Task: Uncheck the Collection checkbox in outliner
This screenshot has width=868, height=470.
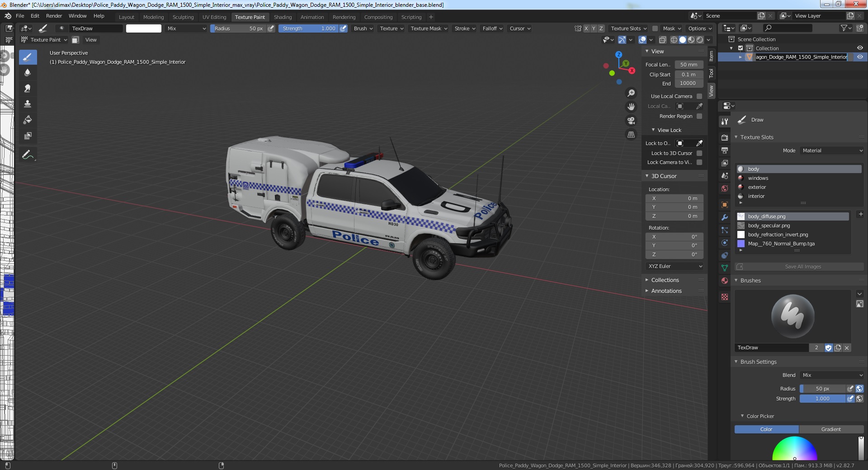Action: pos(741,48)
